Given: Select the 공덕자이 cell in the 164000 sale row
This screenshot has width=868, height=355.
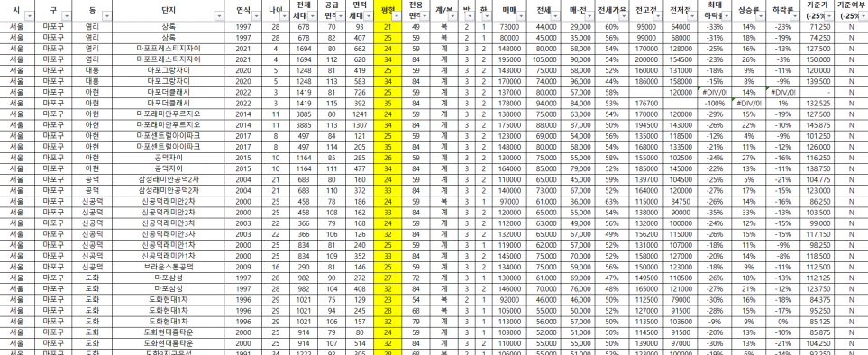Looking at the screenshot, I should pyautogui.click(x=169, y=168).
